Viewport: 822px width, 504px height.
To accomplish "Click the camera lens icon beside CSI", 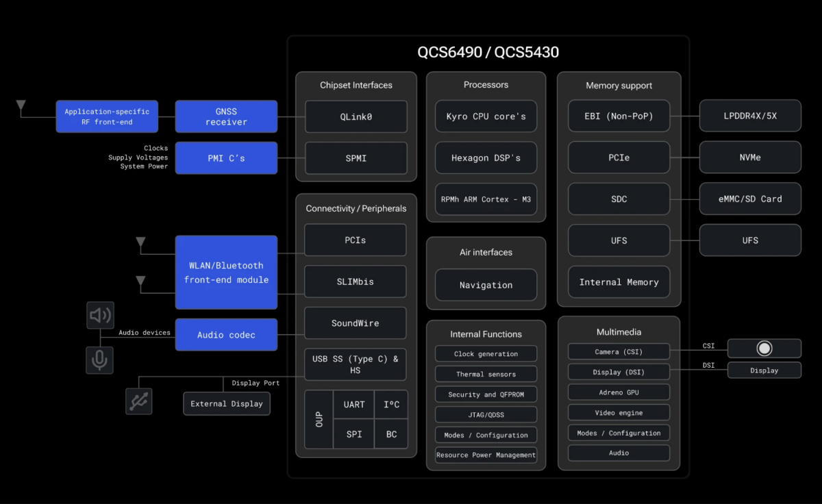I will 764,348.
